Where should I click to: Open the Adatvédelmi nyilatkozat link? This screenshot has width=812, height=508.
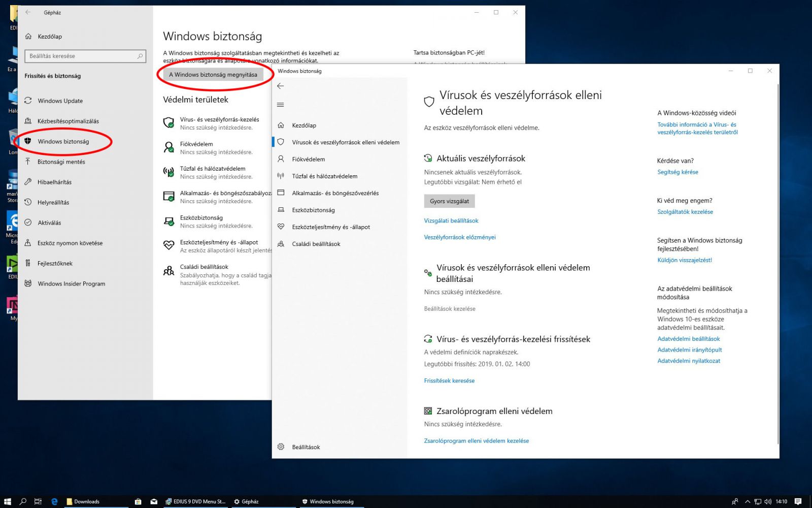coord(689,361)
